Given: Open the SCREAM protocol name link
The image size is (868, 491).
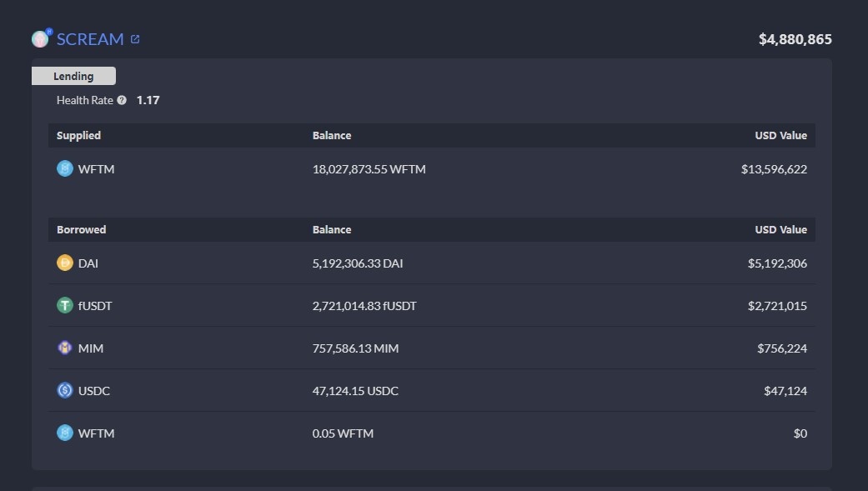Looking at the screenshot, I should click(90, 39).
